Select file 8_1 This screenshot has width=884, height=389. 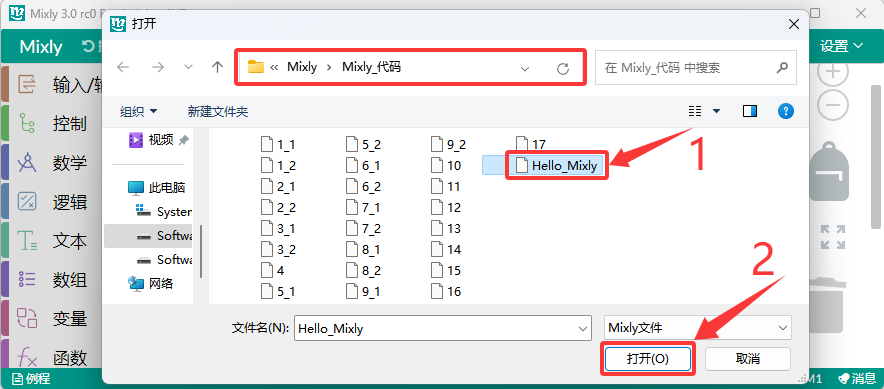click(363, 249)
